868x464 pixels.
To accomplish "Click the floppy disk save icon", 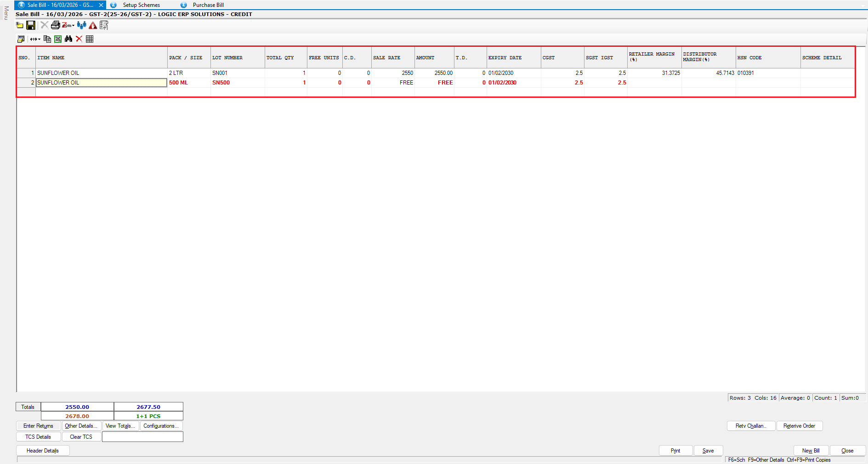I will (31, 25).
